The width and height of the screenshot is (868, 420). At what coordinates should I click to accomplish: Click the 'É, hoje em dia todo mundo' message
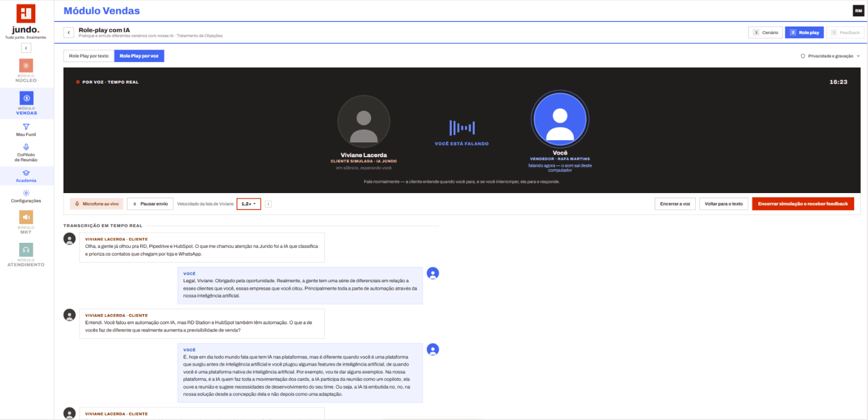[300, 373]
